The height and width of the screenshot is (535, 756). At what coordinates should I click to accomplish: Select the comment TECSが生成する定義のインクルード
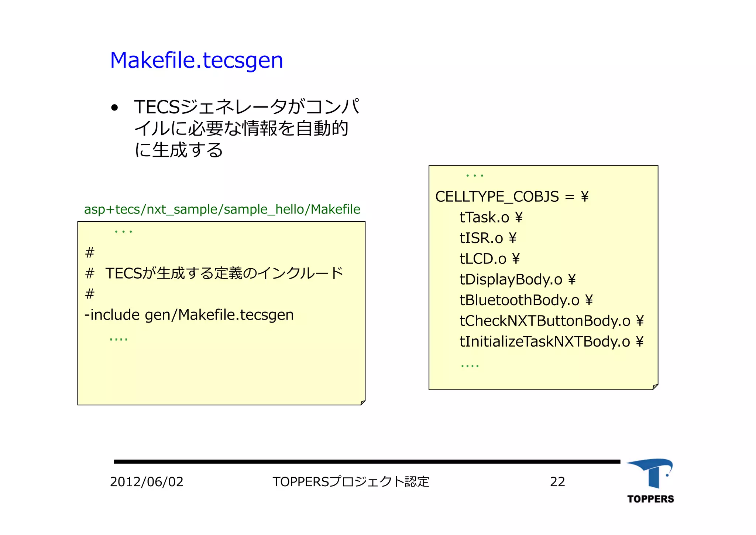click(224, 273)
